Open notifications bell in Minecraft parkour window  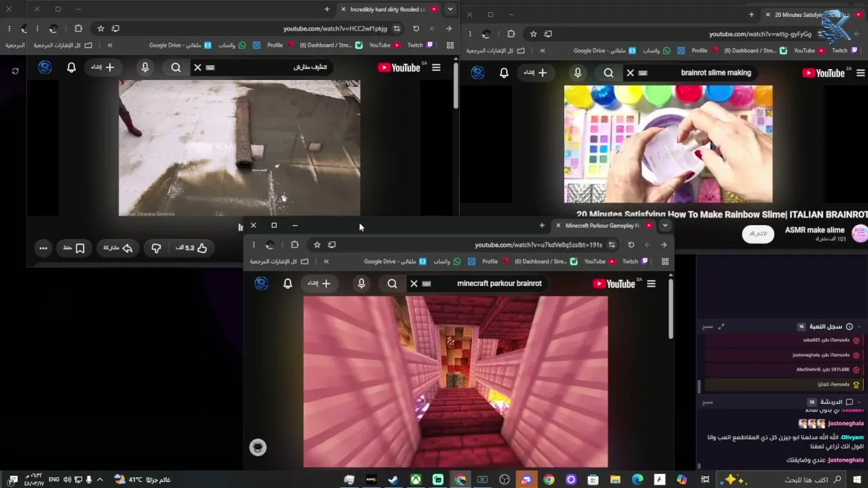(x=288, y=284)
